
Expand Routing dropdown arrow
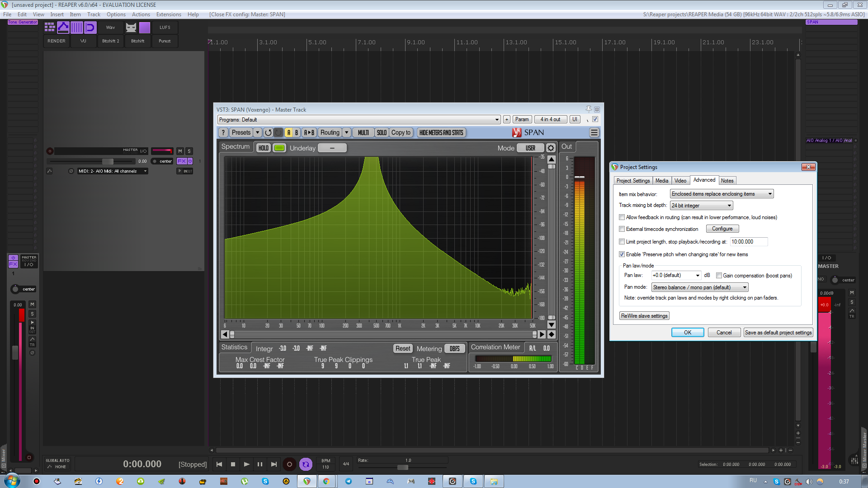pos(346,132)
